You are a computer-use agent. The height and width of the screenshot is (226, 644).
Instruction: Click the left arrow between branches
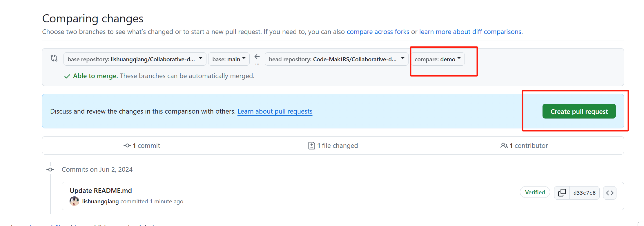tap(257, 57)
